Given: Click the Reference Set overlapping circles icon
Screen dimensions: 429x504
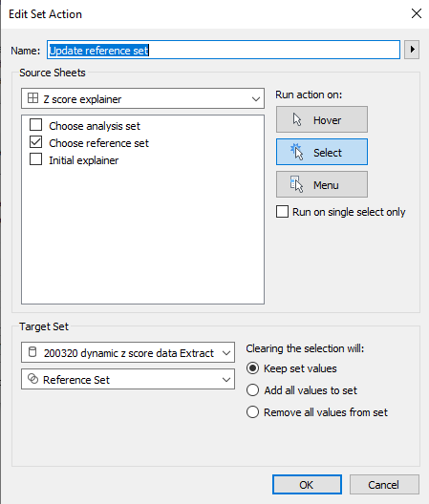Looking at the screenshot, I should 32,379.
